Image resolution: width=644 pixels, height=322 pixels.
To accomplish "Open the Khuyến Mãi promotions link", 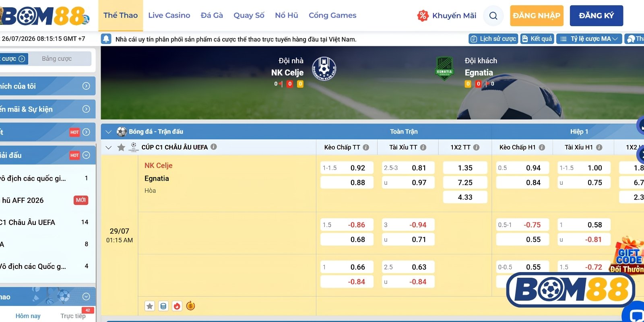I will (454, 16).
